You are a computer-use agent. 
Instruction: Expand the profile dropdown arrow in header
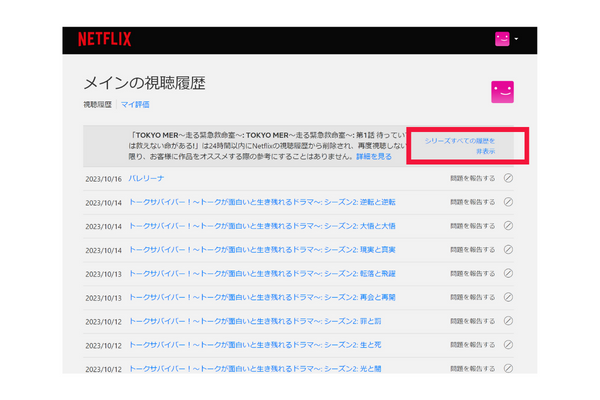pos(516,39)
